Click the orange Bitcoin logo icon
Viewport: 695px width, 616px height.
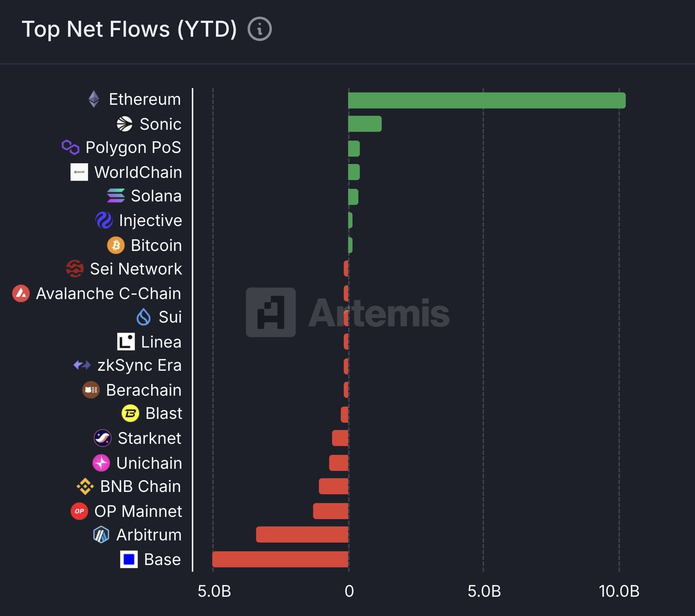[116, 245]
